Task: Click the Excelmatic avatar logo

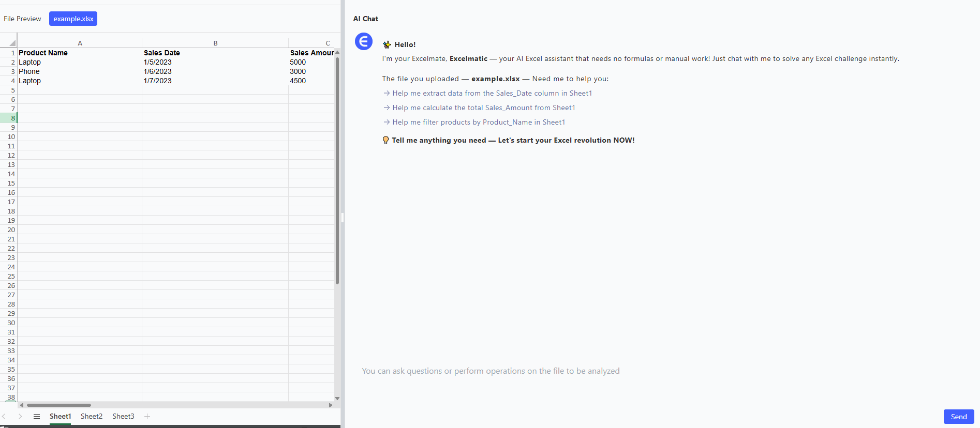Action: point(364,41)
